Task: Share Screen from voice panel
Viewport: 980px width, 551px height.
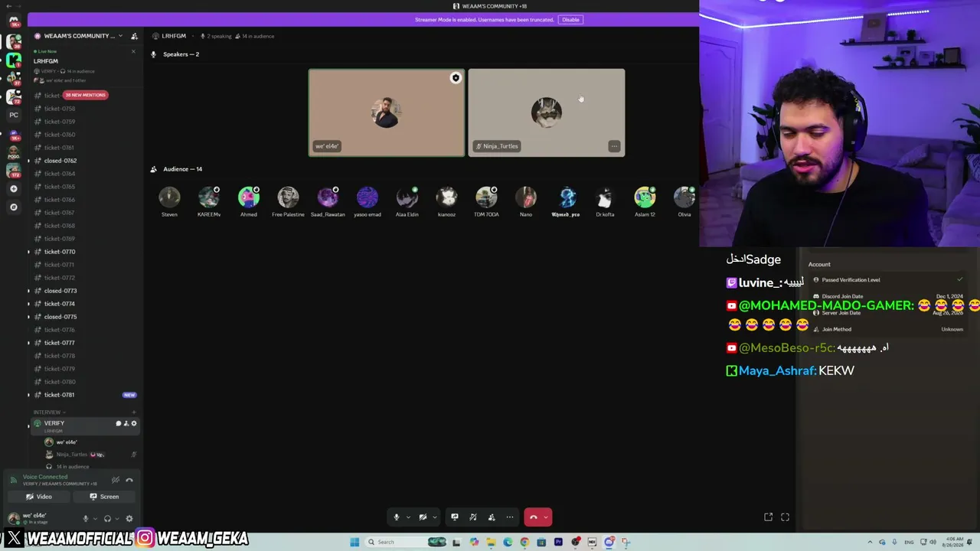Action: click(x=103, y=497)
